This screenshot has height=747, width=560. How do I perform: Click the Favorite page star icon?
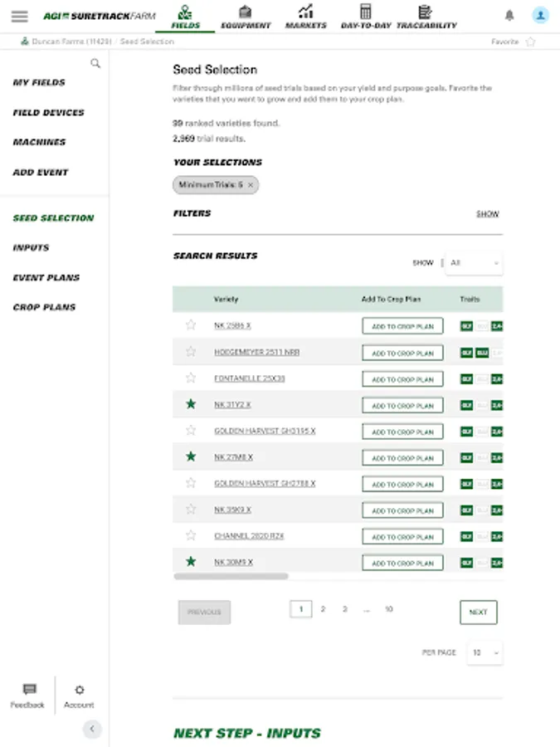click(530, 42)
